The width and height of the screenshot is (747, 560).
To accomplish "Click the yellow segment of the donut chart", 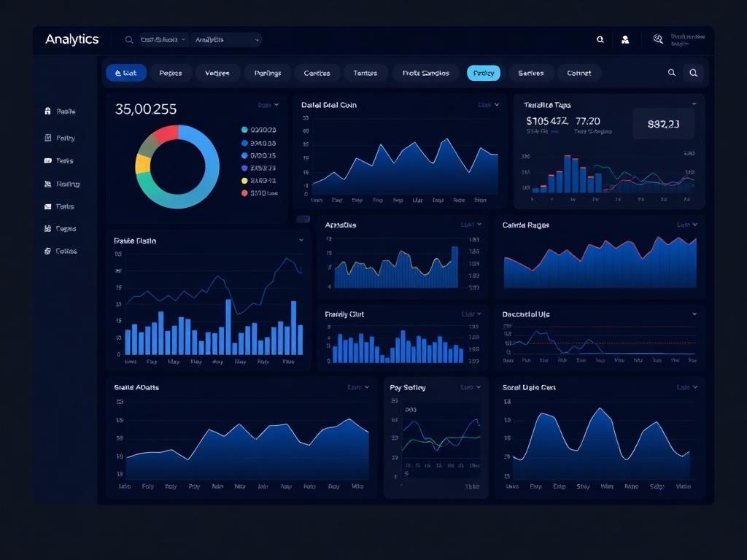I will pyautogui.click(x=142, y=164).
